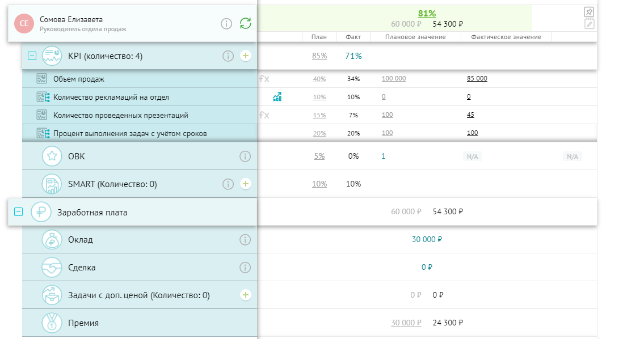This screenshot has height=339, width=644.
Task: Click the pencil edit icon below the pin
Action: coord(589,24)
